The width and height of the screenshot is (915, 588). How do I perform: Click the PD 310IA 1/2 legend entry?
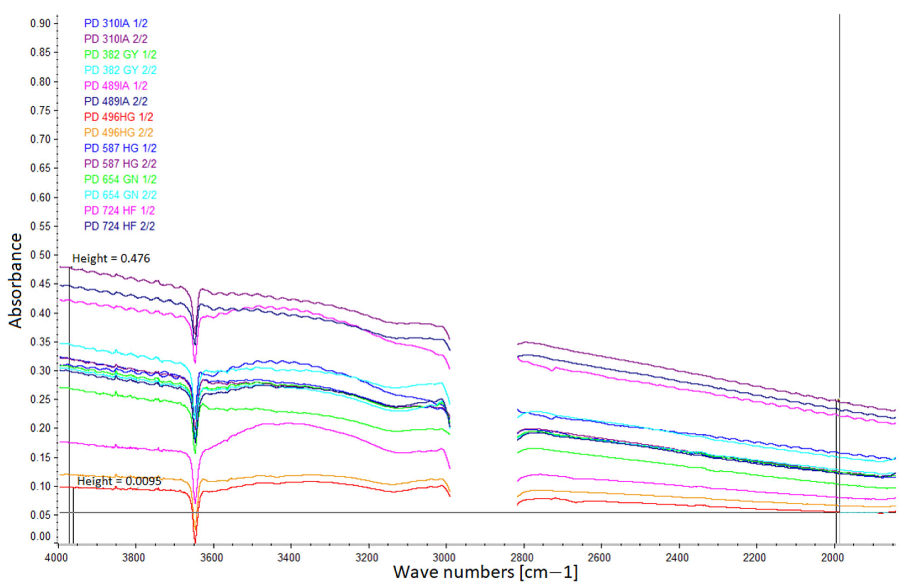[116, 23]
